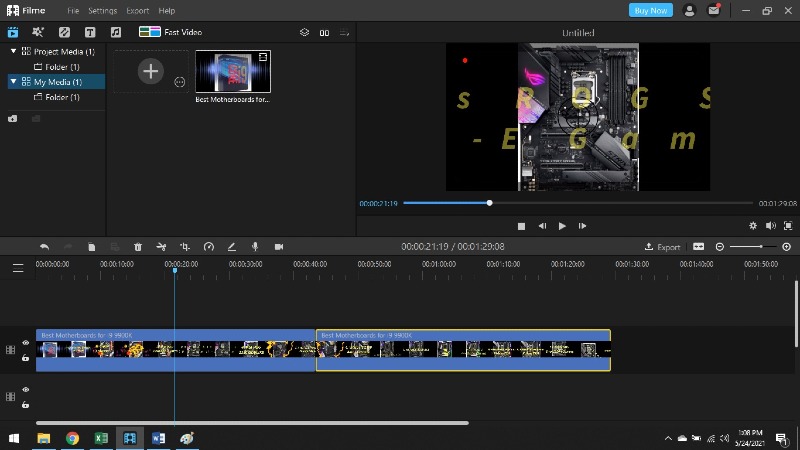This screenshot has width=800, height=450.
Task: Open the Audio music tab icon
Action: (x=116, y=32)
